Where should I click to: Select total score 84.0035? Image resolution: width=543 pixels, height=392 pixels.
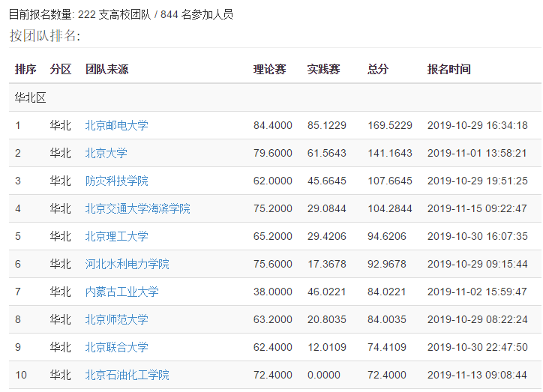pos(387,319)
